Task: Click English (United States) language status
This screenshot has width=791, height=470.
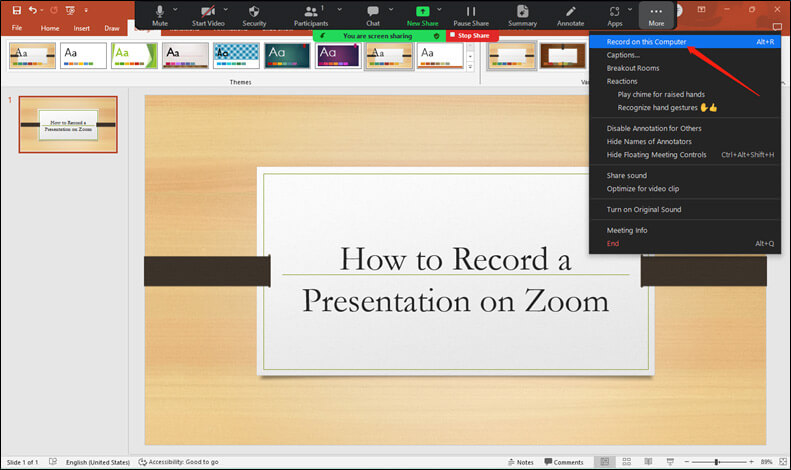Action: (97, 462)
